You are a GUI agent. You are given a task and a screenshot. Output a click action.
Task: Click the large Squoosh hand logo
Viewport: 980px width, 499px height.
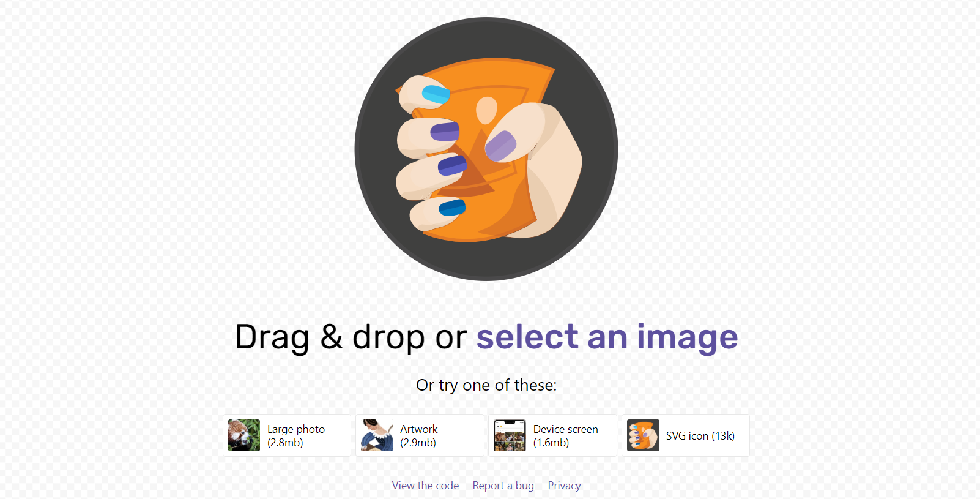486,149
